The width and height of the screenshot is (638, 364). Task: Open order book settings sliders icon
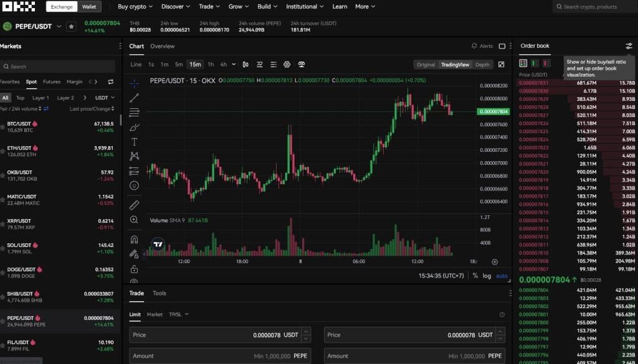629,46
